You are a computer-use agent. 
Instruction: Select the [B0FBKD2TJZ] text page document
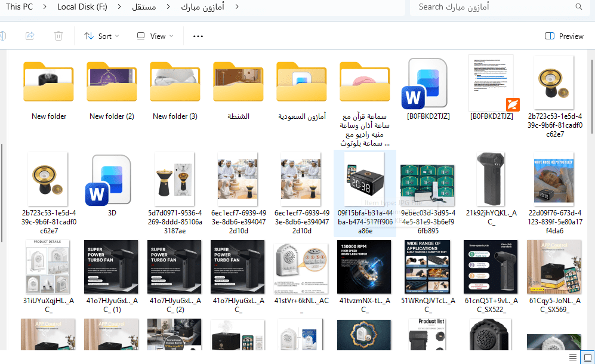(494, 83)
